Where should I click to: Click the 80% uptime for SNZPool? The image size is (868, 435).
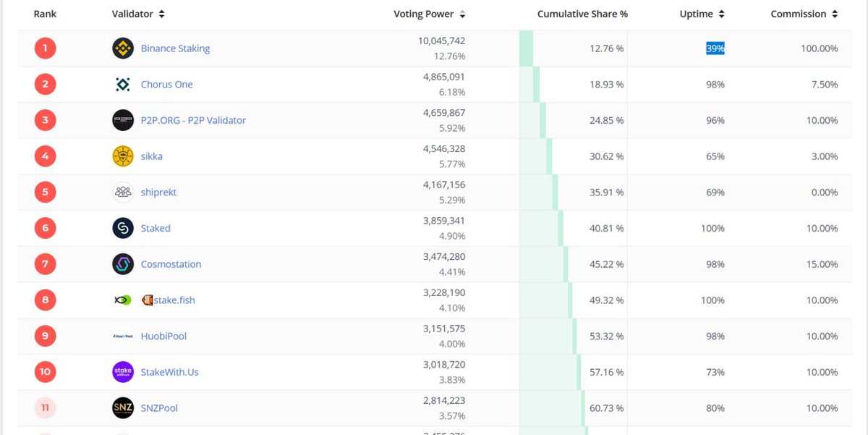pos(715,408)
